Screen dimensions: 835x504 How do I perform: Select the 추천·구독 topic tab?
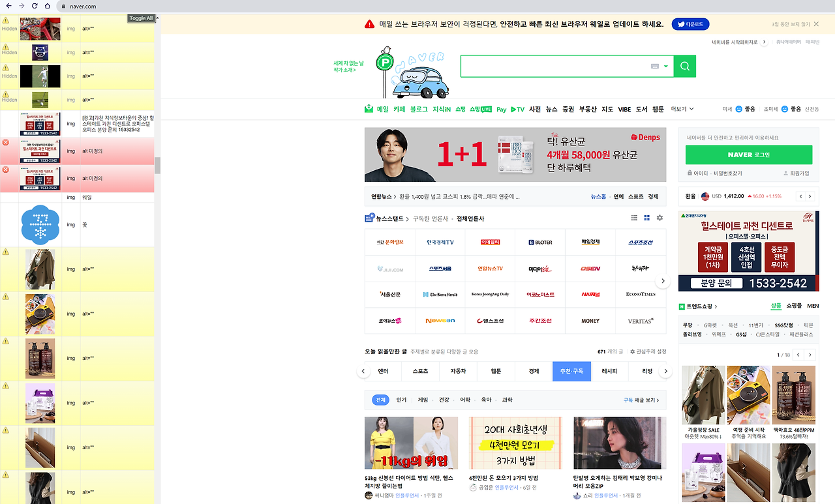pos(571,371)
